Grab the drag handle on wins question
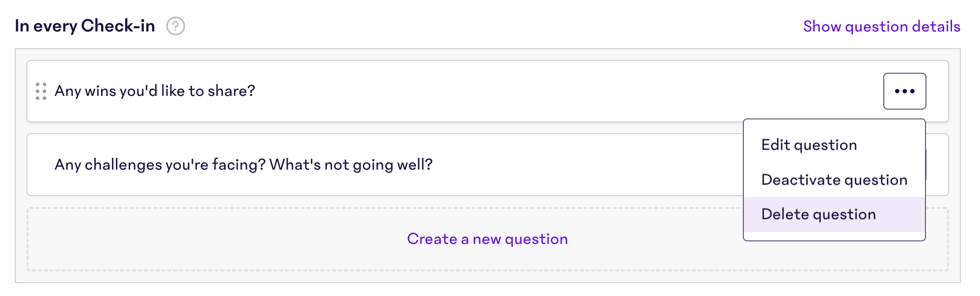This screenshot has width=980, height=296. 41,91
